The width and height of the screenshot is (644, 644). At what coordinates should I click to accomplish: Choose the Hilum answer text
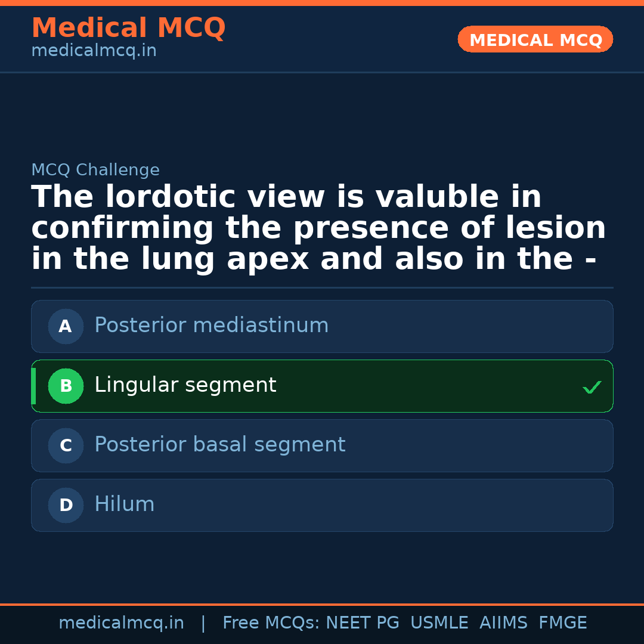[x=124, y=504]
